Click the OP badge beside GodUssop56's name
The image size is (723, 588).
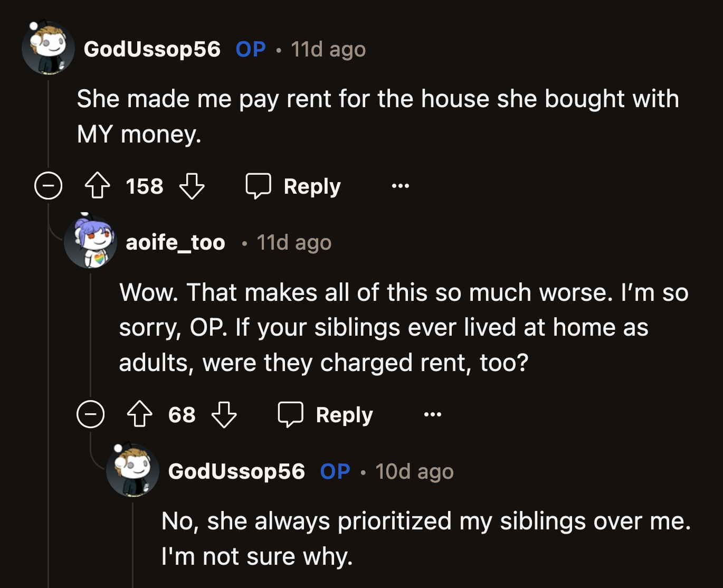pyautogui.click(x=250, y=50)
